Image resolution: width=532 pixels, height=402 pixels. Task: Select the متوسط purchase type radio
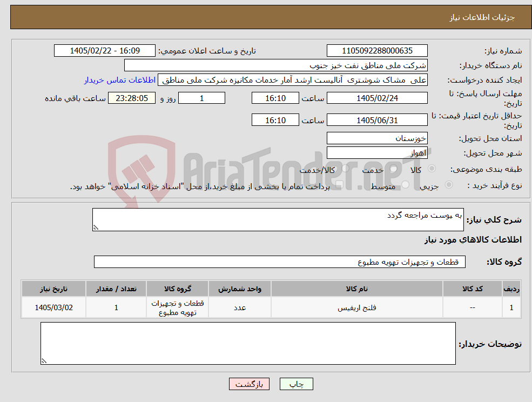pos(406,185)
